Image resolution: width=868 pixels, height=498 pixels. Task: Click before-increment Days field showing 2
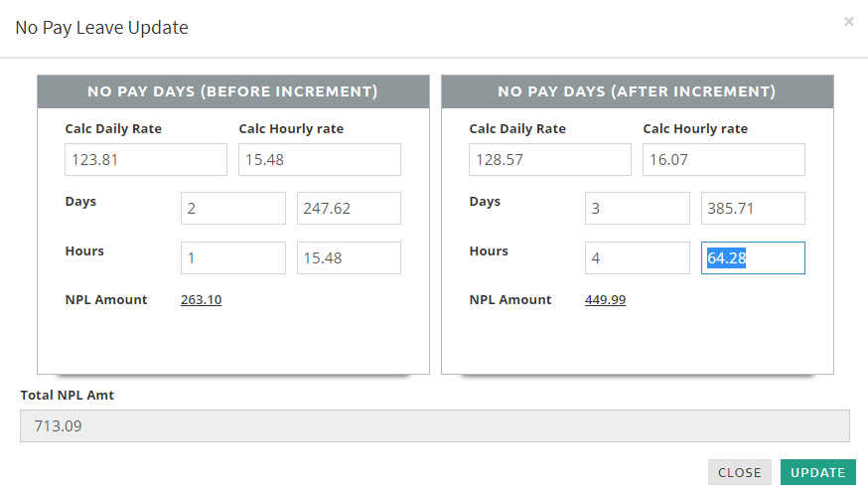click(x=232, y=209)
